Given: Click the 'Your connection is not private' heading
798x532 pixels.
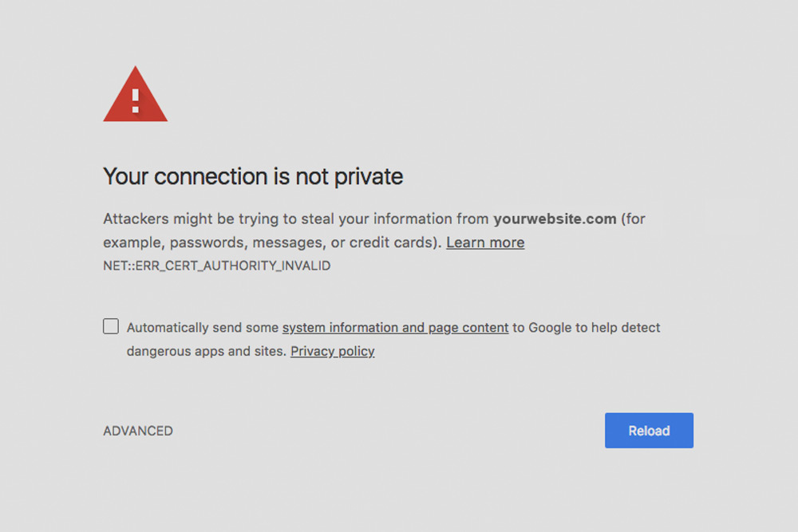Looking at the screenshot, I should (x=253, y=176).
